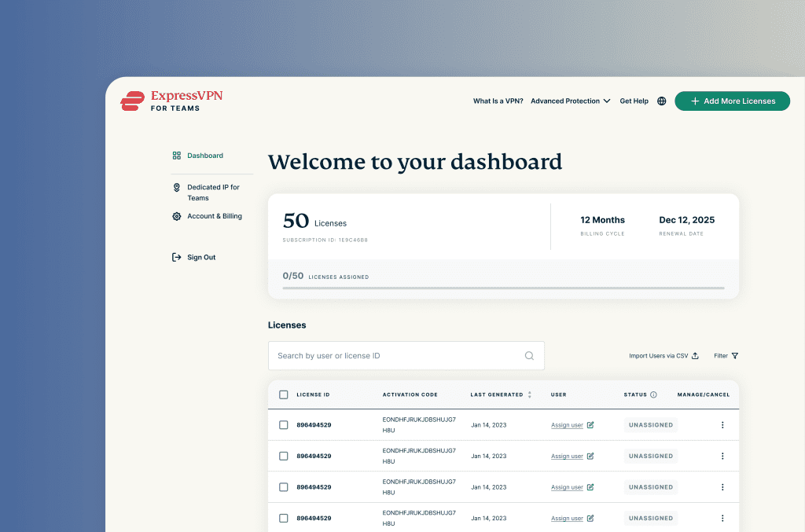Click the Dedicated IP location pin icon
This screenshot has width=805, height=532.
click(x=176, y=187)
